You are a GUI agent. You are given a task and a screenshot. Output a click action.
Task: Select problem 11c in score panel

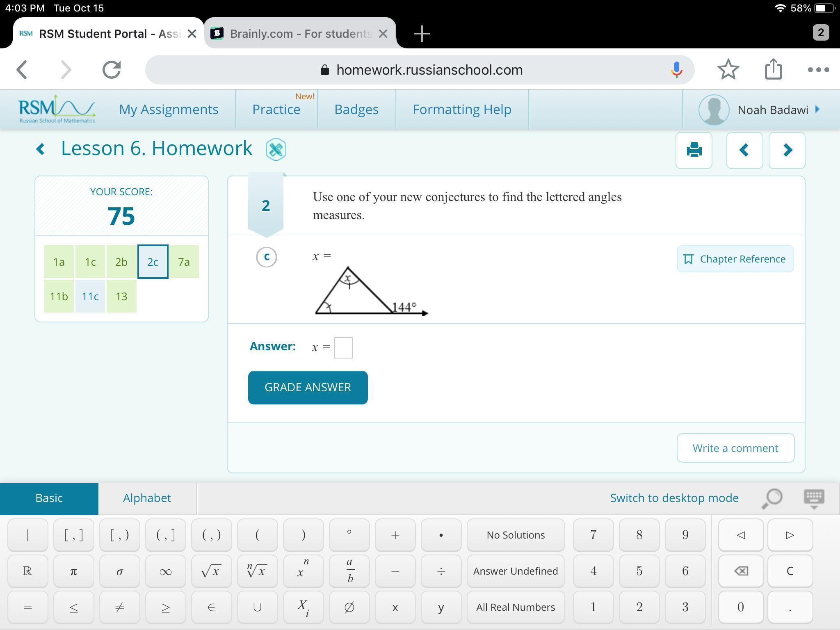coord(90,296)
